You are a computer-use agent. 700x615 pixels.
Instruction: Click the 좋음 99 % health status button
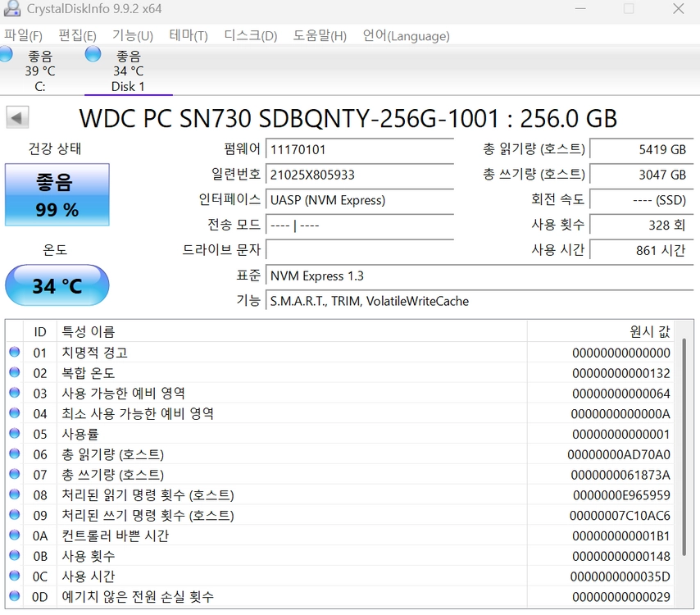[x=57, y=194]
